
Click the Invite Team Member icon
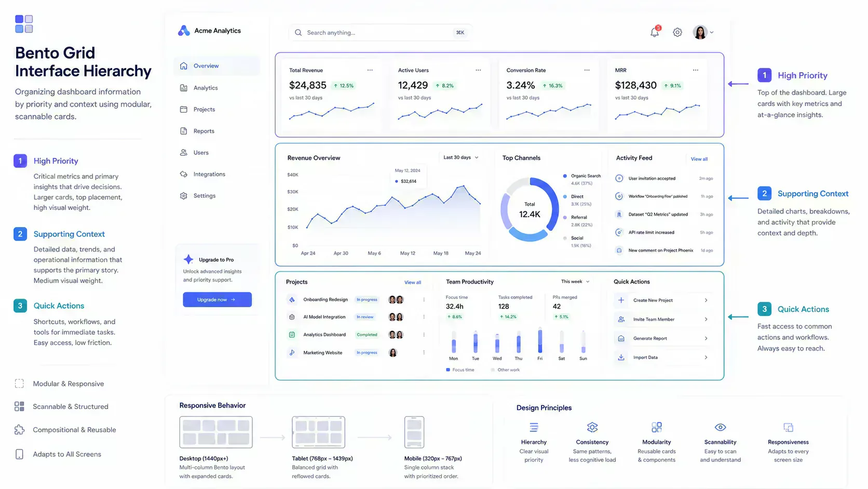(621, 319)
